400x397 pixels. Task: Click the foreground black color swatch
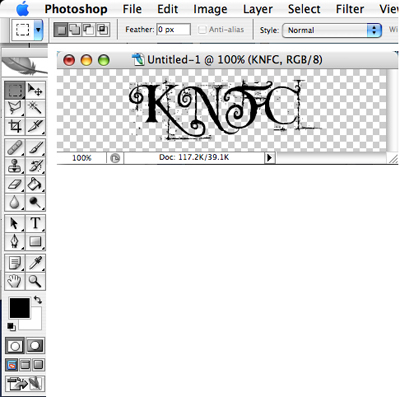coord(19,308)
